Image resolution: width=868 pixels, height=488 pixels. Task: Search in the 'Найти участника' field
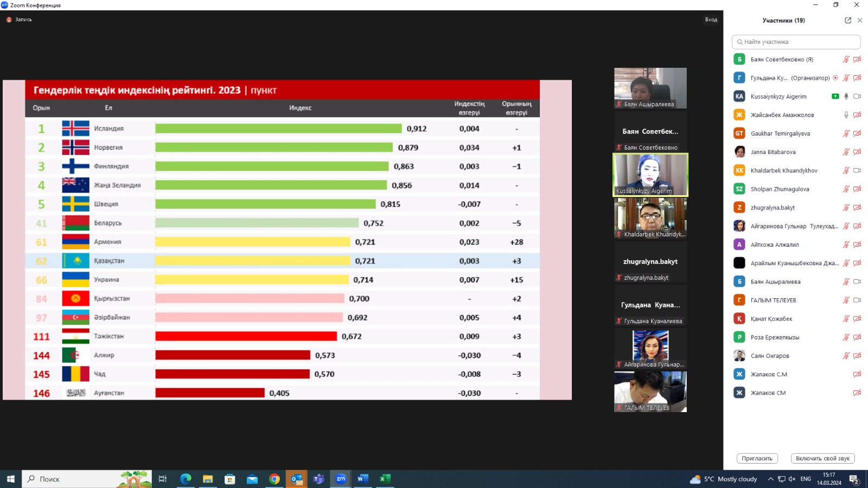coord(796,42)
